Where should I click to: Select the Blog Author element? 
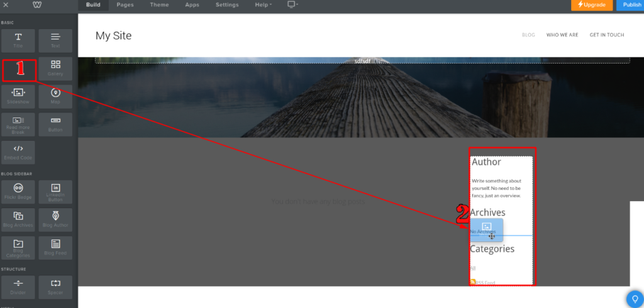click(x=55, y=220)
